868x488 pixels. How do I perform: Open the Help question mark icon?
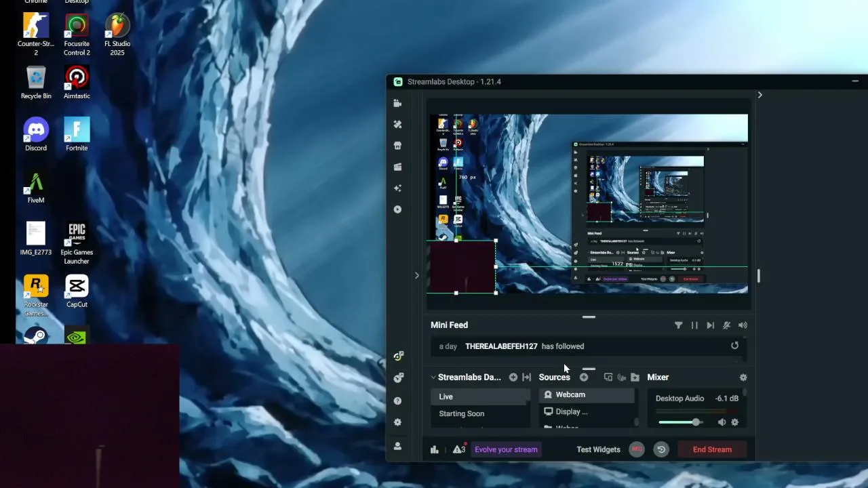[397, 401]
